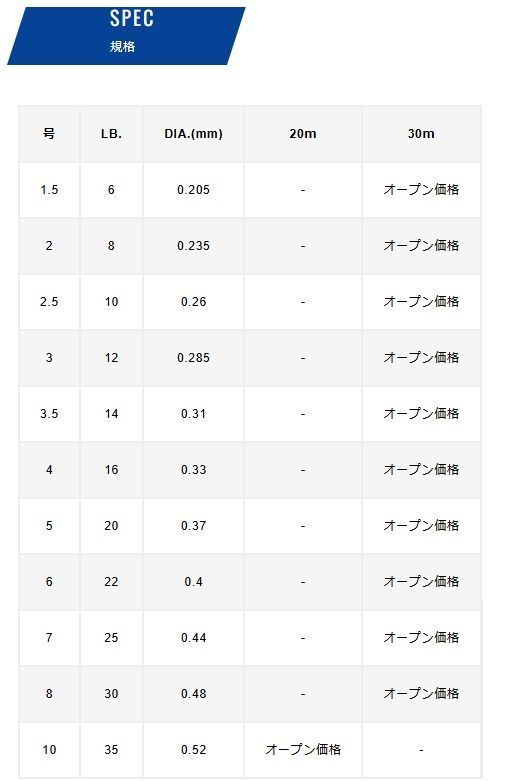508x781 pixels.
Task: Click オープン価格 in the 1.5号 row
Action: pos(421,189)
